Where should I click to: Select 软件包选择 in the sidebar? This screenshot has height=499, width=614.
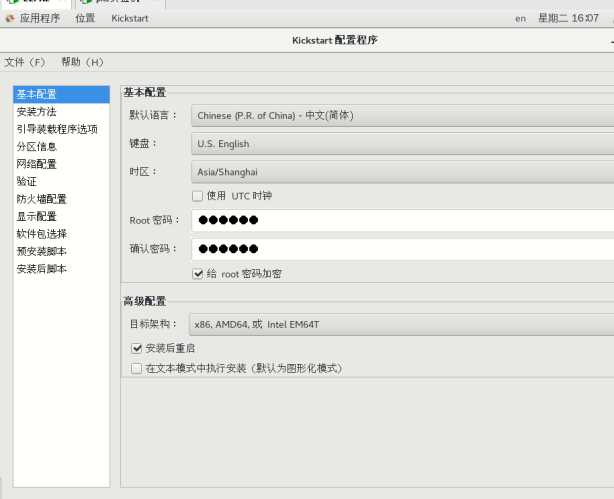[61, 234]
